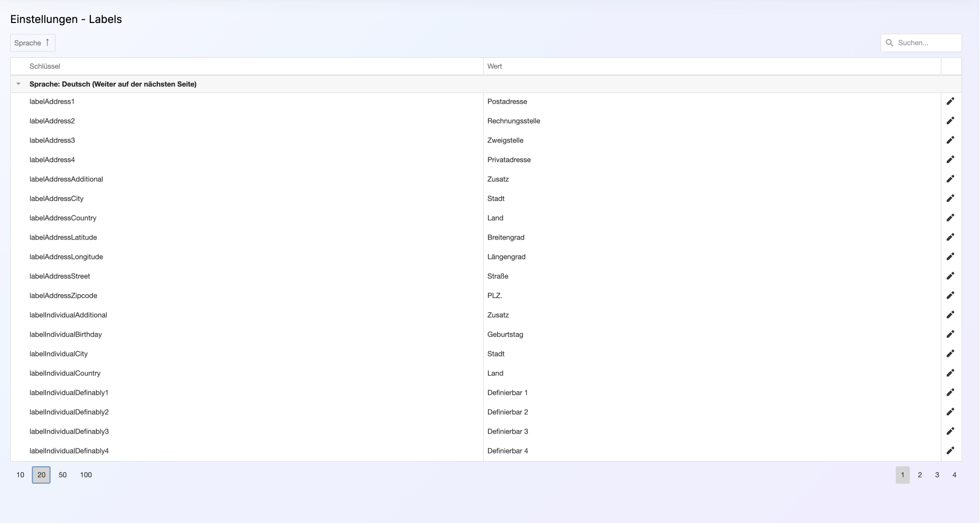
Task: Edit the PLZ. label value
Action: 950,296
